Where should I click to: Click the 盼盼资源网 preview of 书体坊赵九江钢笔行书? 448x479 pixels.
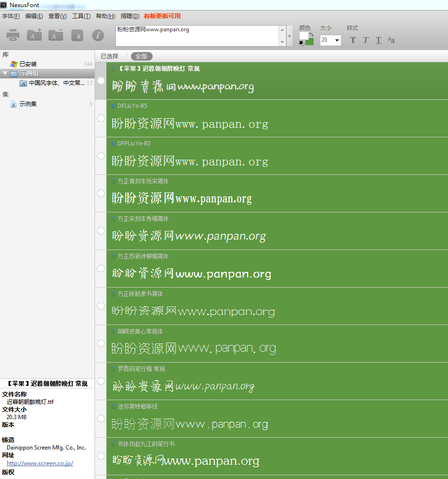138,460
